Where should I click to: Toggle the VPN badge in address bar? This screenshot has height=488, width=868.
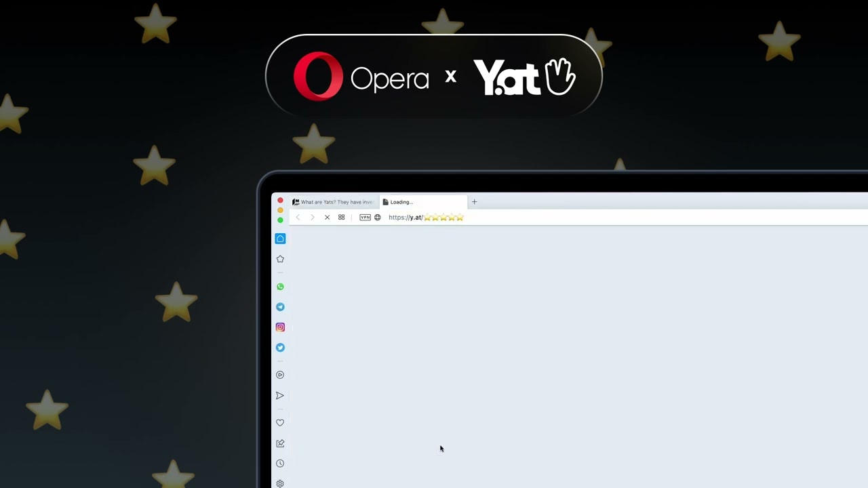click(x=365, y=218)
